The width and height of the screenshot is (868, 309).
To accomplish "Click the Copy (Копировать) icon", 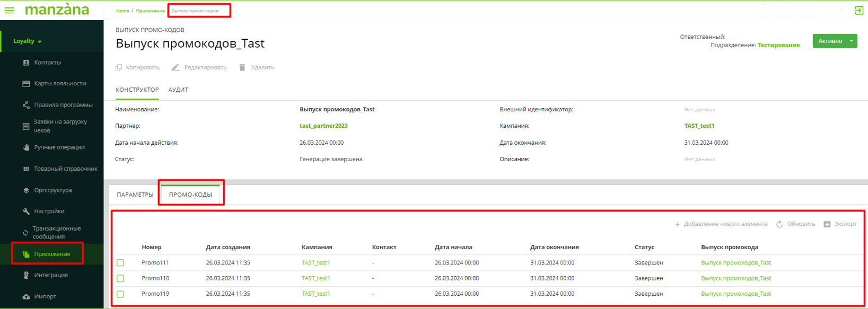I will point(119,67).
